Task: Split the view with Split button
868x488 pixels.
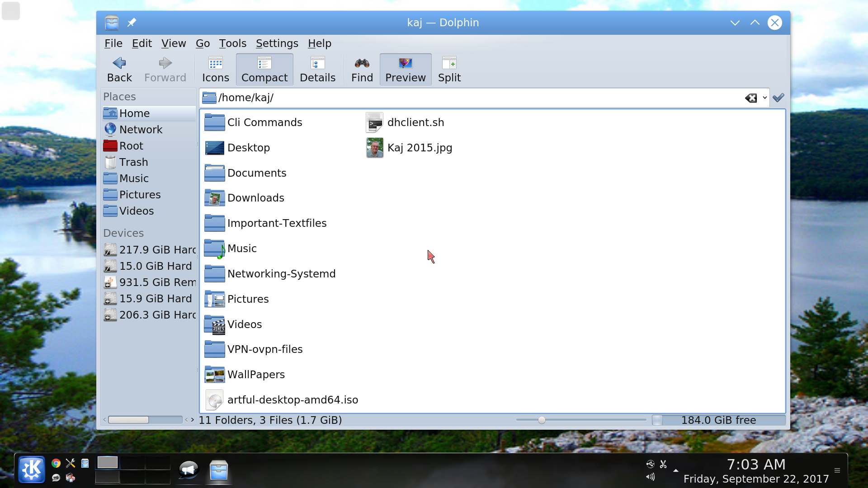Action: [x=449, y=70]
